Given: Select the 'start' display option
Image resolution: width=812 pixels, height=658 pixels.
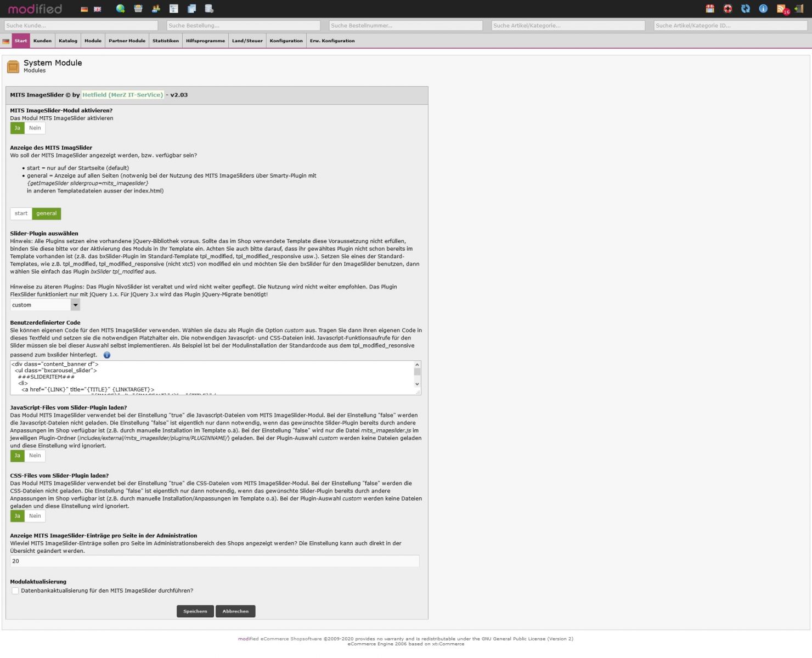Looking at the screenshot, I should [x=21, y=214].
